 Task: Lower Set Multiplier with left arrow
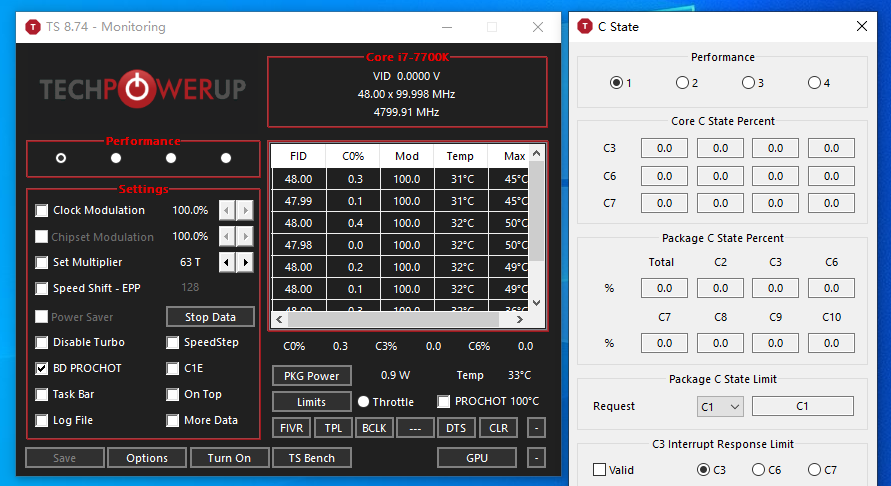click(x=227, y=262)
